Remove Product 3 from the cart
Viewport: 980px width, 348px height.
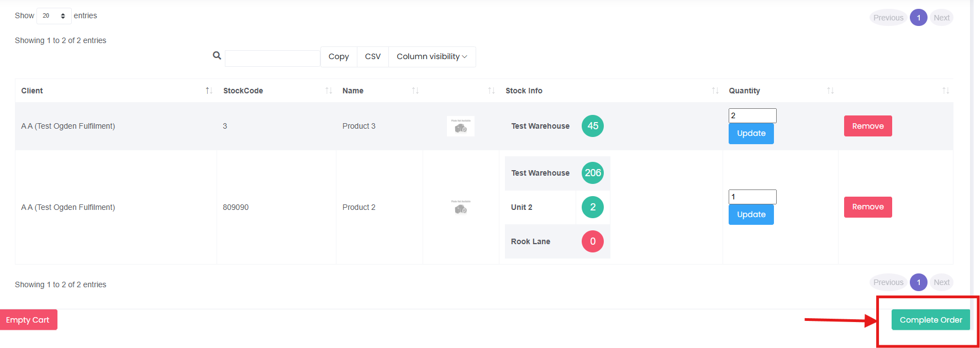coord(867,126)
